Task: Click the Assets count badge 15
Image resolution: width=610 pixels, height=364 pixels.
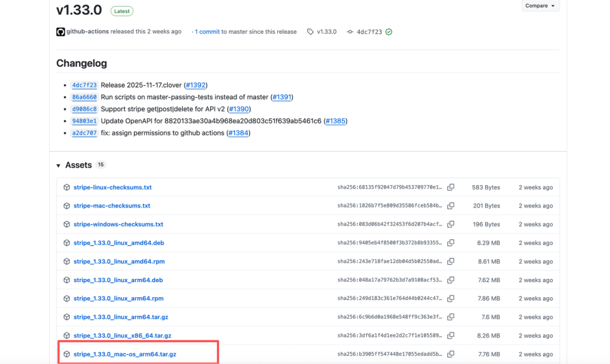Action: pyautogui.click(x=101, y=165)
